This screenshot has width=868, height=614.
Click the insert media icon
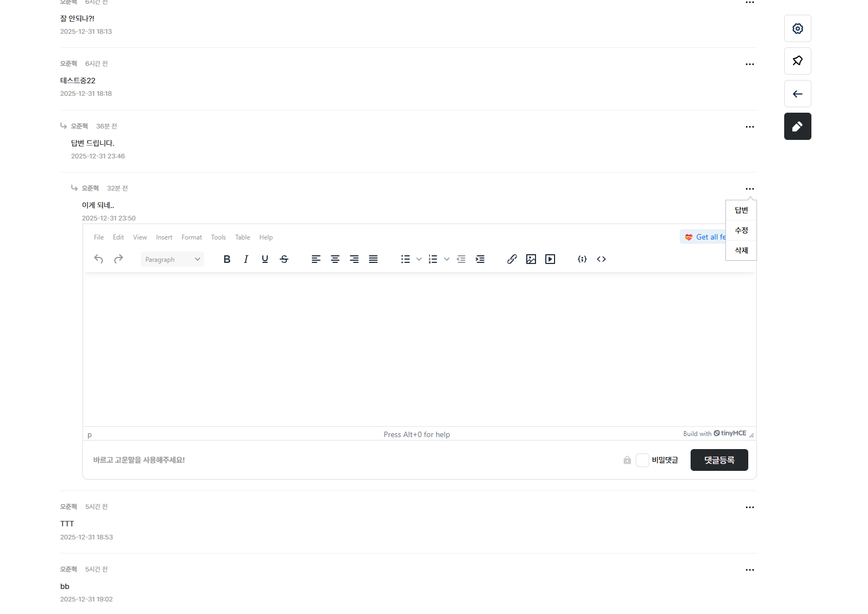pos(550,259)
